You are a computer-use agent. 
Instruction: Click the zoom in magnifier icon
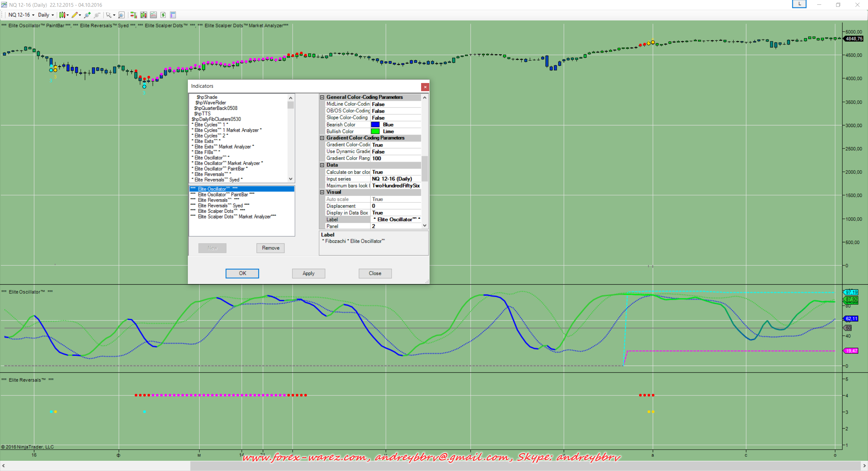[87, 15]
